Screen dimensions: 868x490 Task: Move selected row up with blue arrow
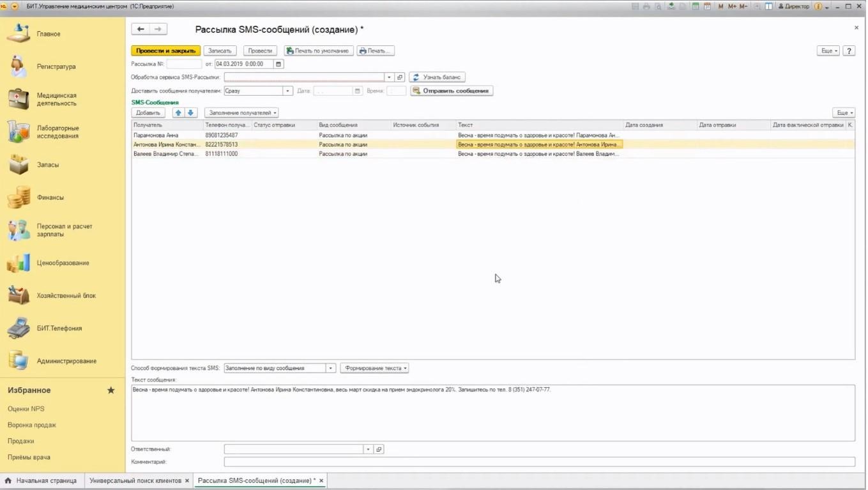coord(178,112)
